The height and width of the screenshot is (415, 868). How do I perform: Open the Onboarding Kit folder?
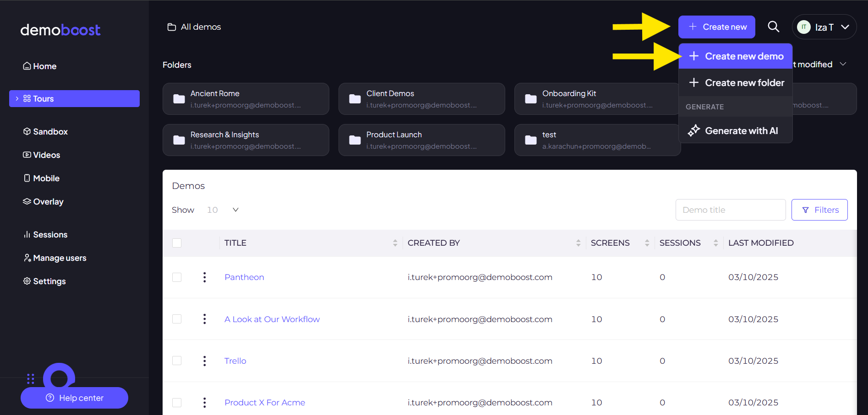(596, 99)
